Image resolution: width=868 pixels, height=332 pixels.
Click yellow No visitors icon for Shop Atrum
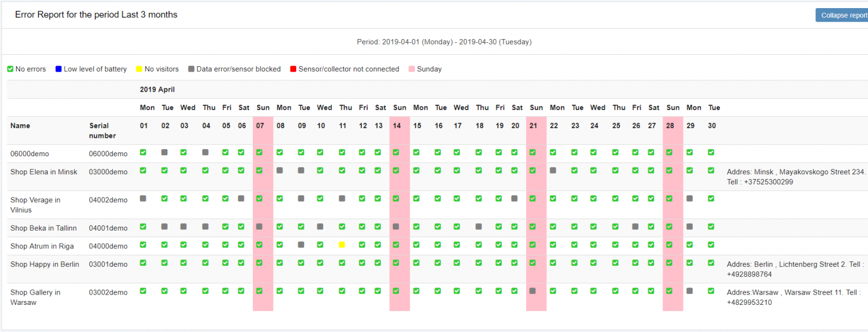tap(342, 245)
